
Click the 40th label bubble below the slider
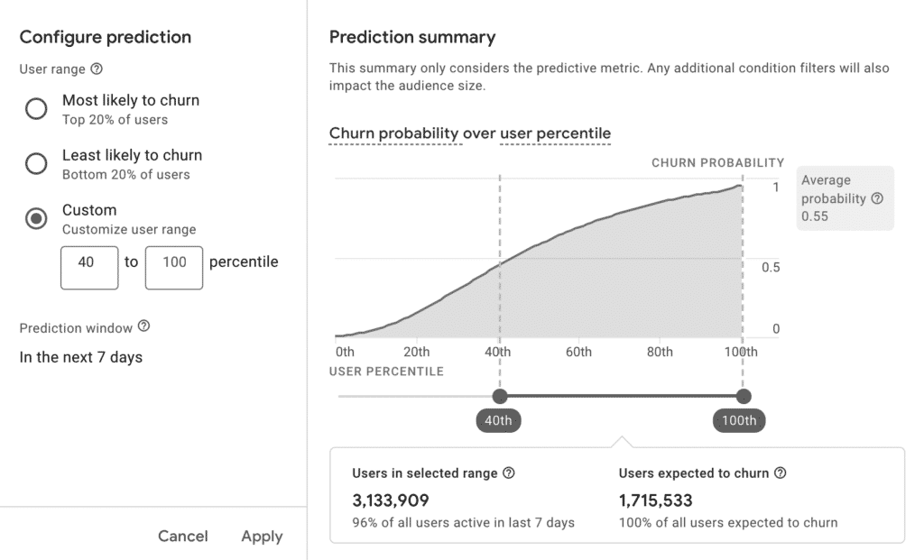pyautogui.click(x=498, y=420)
